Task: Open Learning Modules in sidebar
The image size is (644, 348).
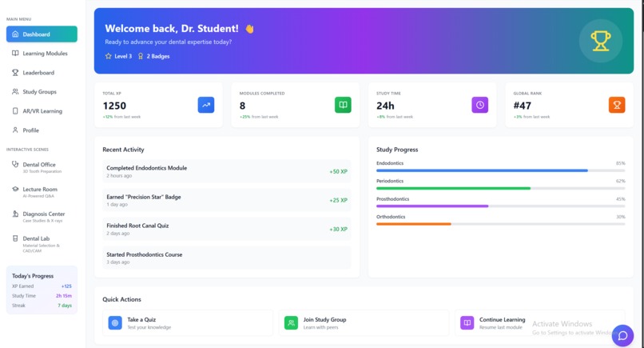Action: coord(42,54)
